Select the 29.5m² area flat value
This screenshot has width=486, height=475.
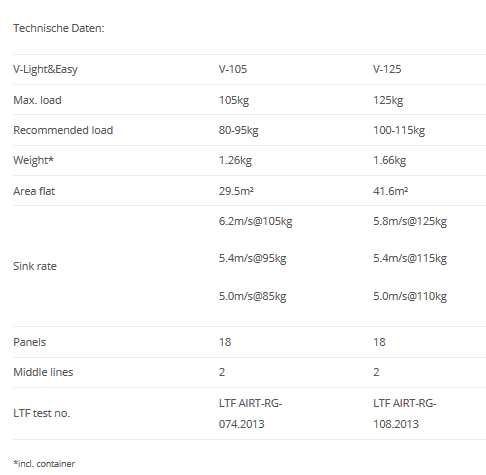point(236,191)
